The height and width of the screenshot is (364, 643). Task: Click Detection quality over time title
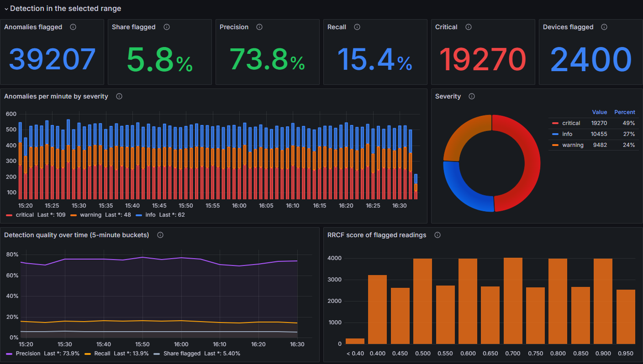tap(77, 235)
